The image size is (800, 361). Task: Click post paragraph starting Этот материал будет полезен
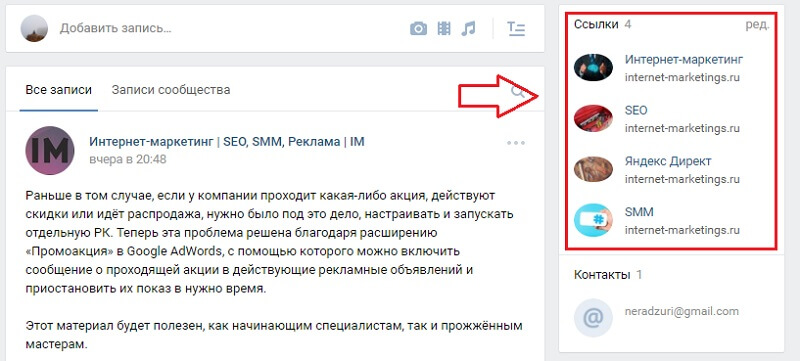tap(273, 334)
